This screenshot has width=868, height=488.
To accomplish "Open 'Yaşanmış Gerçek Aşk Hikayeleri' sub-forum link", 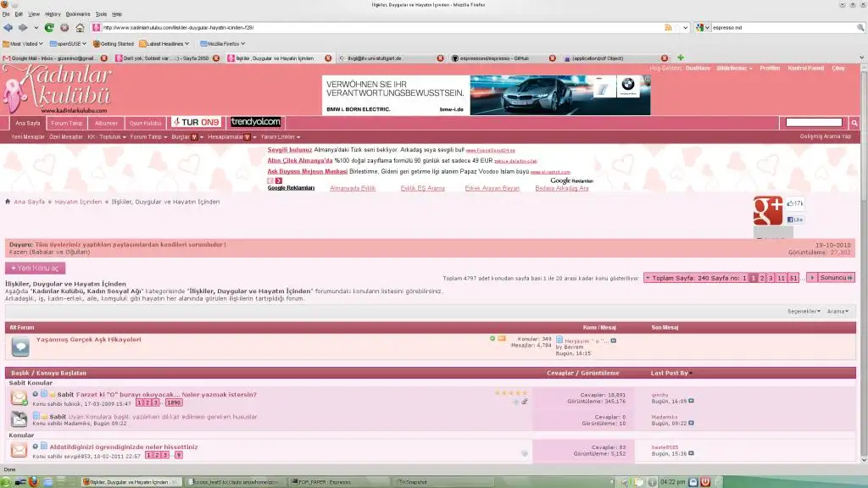I will click(x=88, y=340).
